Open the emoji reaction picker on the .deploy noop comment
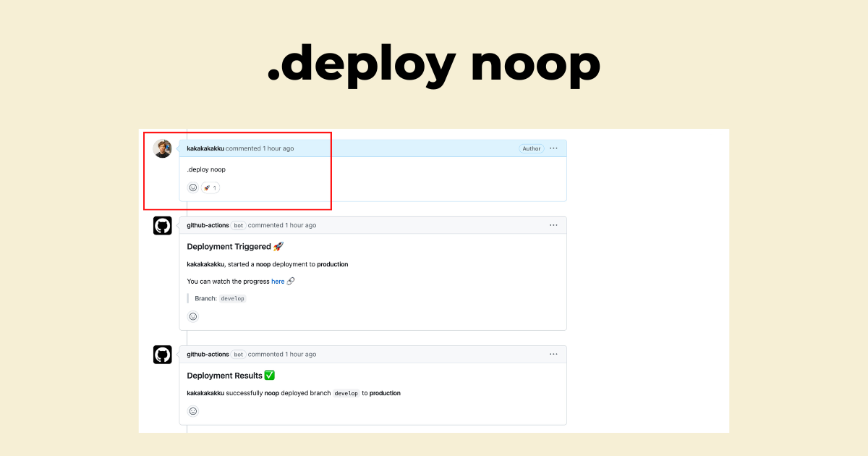Image resolution: width=868 pixels, height=456 pixels. [193, 187]
